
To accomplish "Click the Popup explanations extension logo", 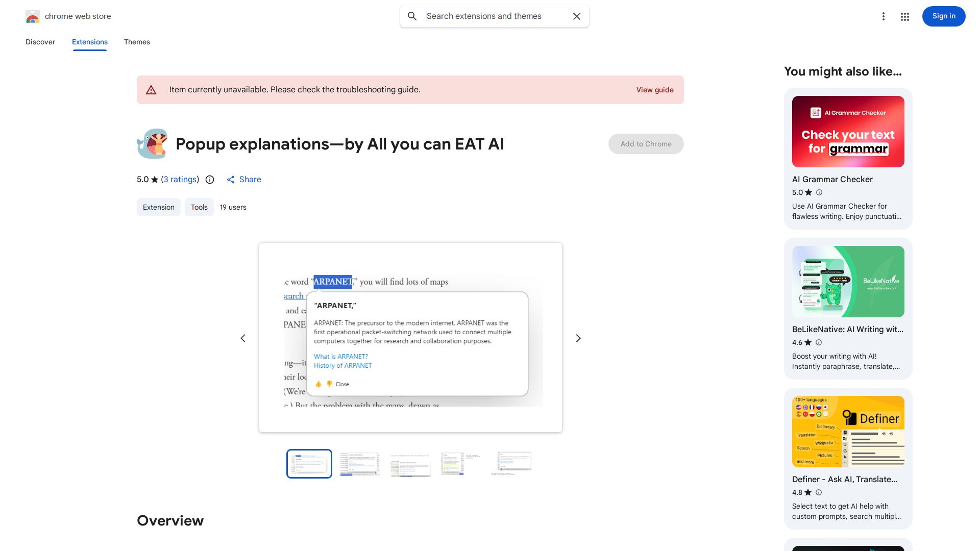I will coord(153,144).
